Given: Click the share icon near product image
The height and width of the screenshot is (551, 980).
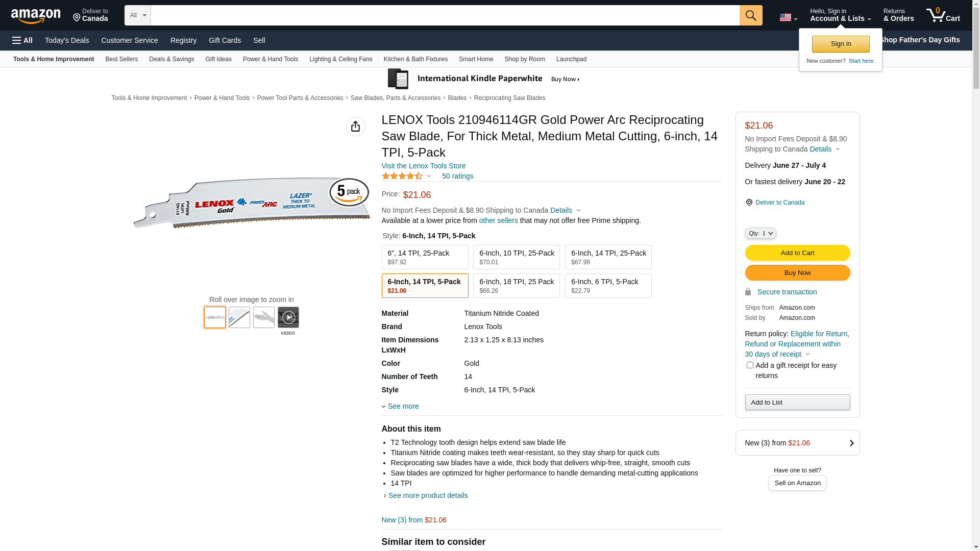Looking at the screenshot, I should point(355,127).
